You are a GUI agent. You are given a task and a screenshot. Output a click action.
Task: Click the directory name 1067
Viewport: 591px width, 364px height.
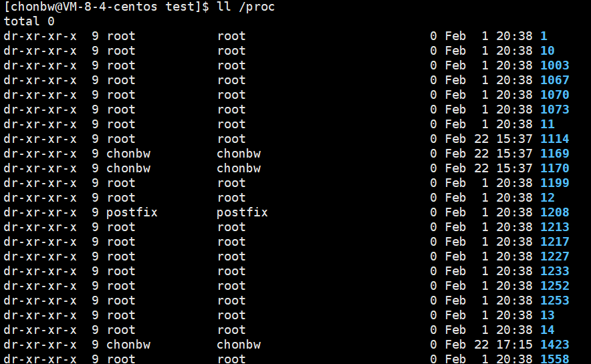[554, 80]
